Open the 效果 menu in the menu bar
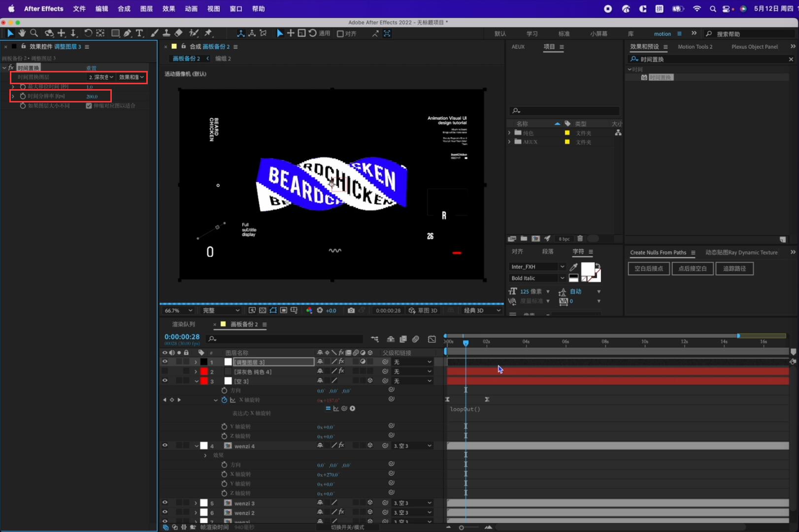Viewport: 799px width, 532px height. (169, 9)
